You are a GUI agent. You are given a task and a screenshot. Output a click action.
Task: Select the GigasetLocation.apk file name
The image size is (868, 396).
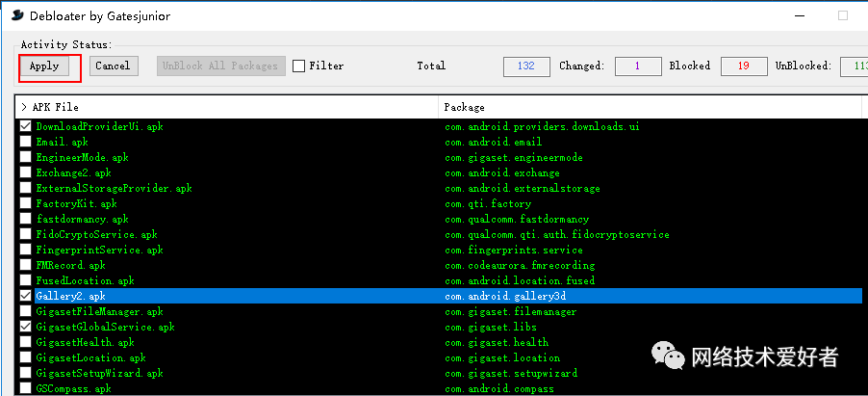tap(90, 358)
